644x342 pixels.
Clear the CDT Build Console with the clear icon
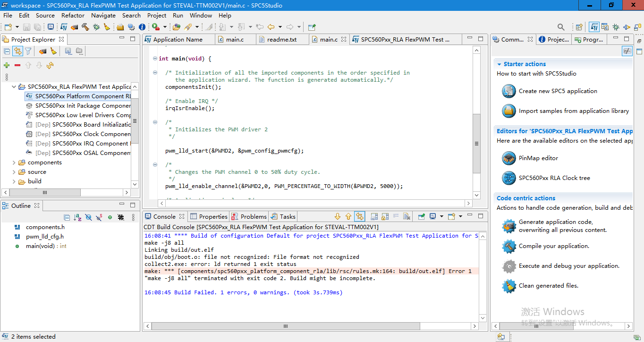pyautogui.click(x=406, y=216)
